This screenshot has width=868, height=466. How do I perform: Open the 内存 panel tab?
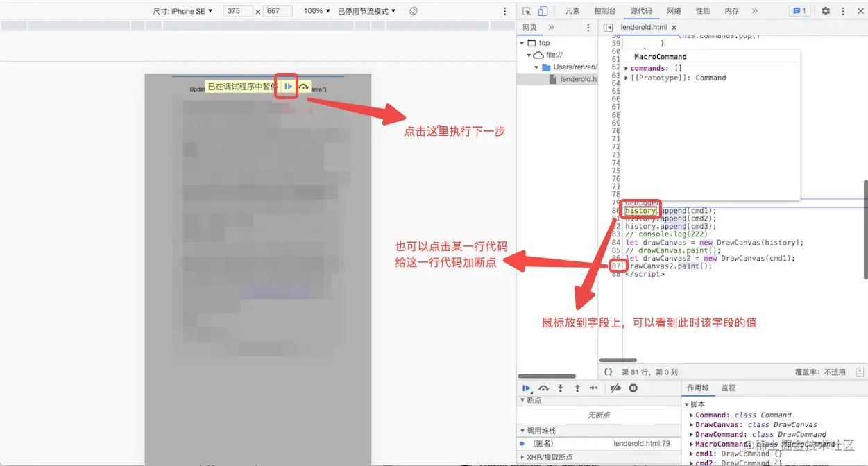[x=732, y=11]
